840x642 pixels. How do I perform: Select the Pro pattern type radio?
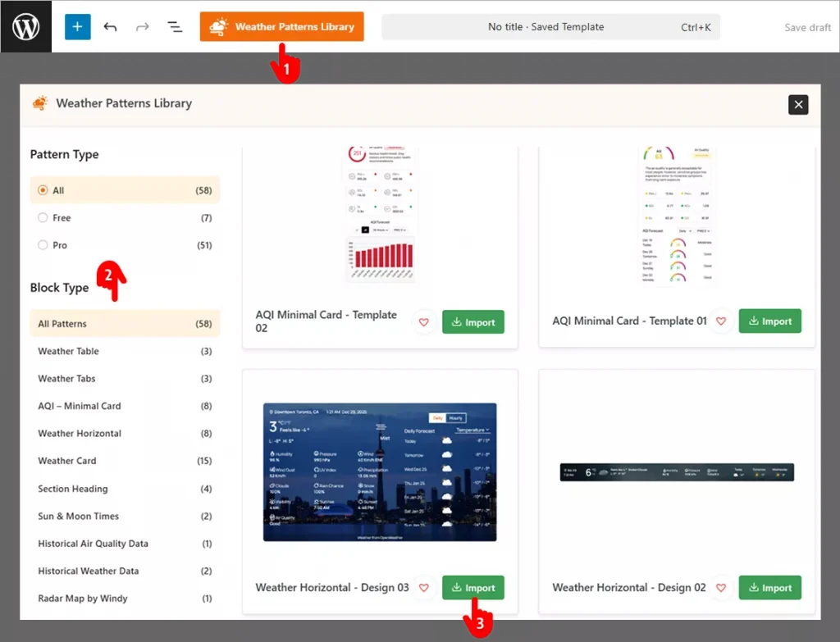[x=42, y=244]
